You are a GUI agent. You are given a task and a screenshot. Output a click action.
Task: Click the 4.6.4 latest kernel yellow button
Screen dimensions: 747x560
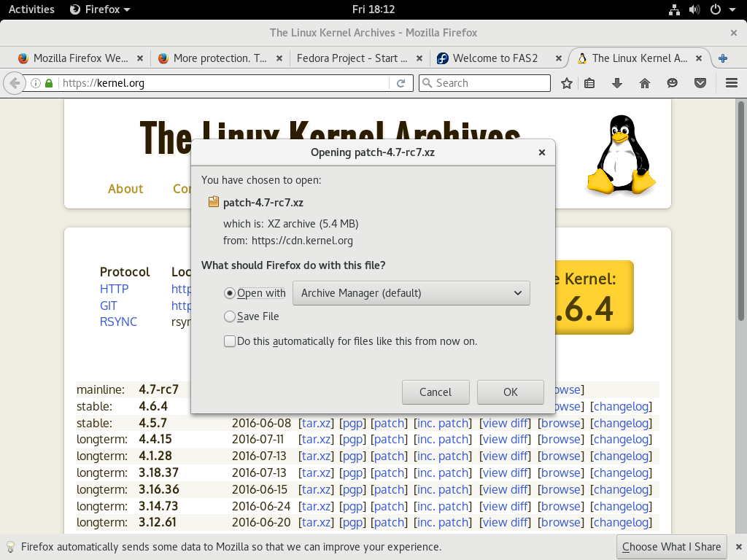point(594,297)
